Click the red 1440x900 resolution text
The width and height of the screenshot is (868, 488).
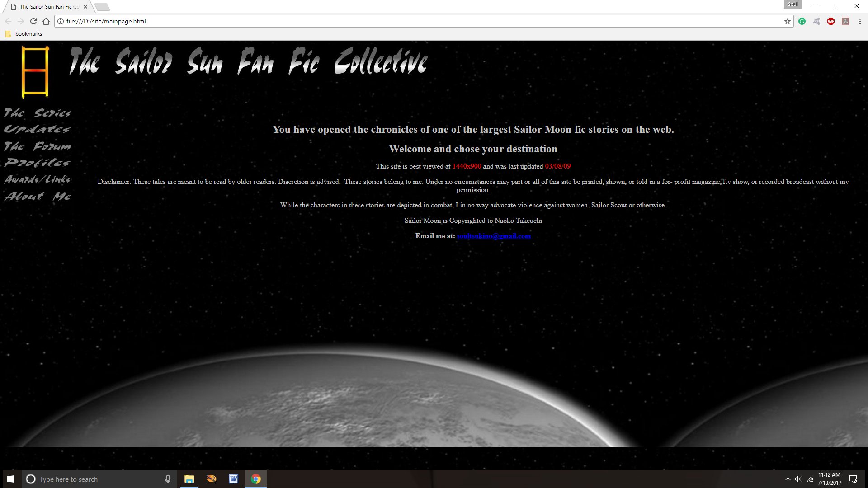pos(467,166)
